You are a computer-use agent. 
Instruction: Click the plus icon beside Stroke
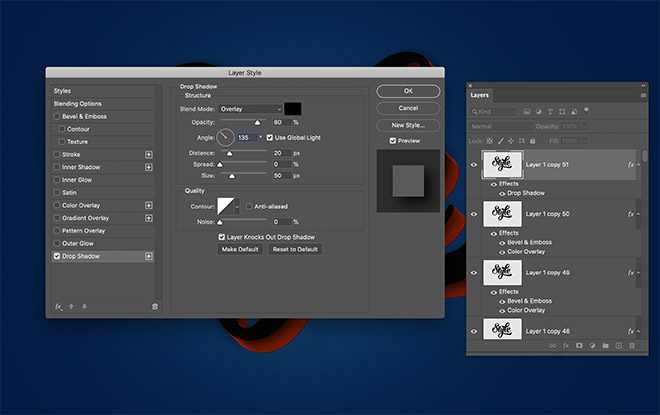pyautogui.click(x=149, y=154)
